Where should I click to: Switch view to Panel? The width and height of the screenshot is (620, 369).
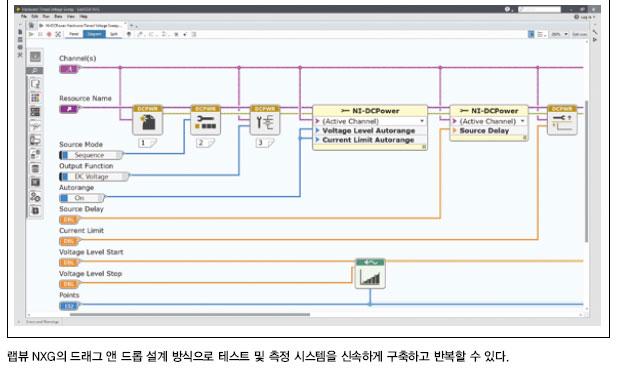click(x=74, y=34)
